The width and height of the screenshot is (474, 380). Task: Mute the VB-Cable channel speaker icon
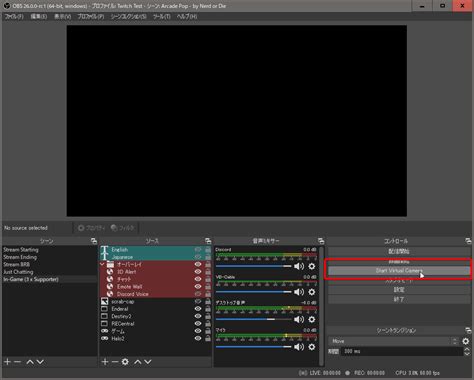(299, 292)
